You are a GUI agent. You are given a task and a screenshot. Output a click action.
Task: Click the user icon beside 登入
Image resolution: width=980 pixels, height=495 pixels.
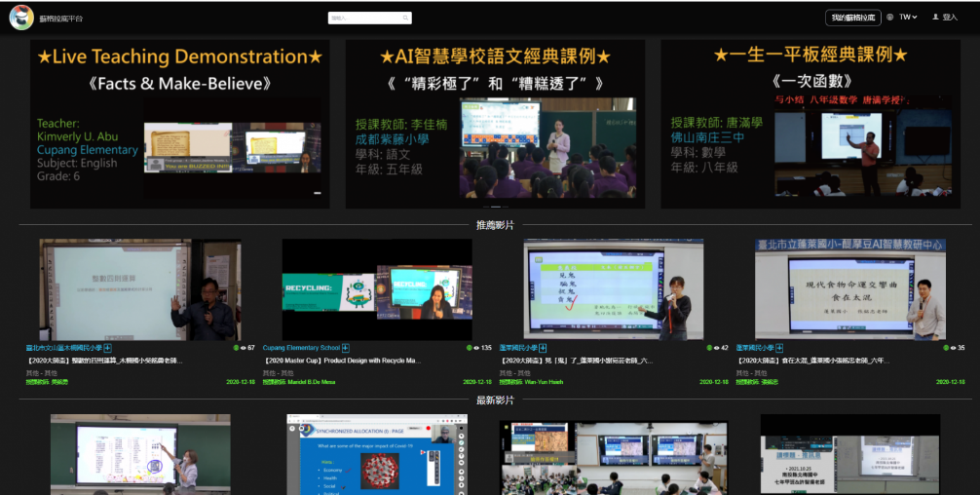point(935,18)
